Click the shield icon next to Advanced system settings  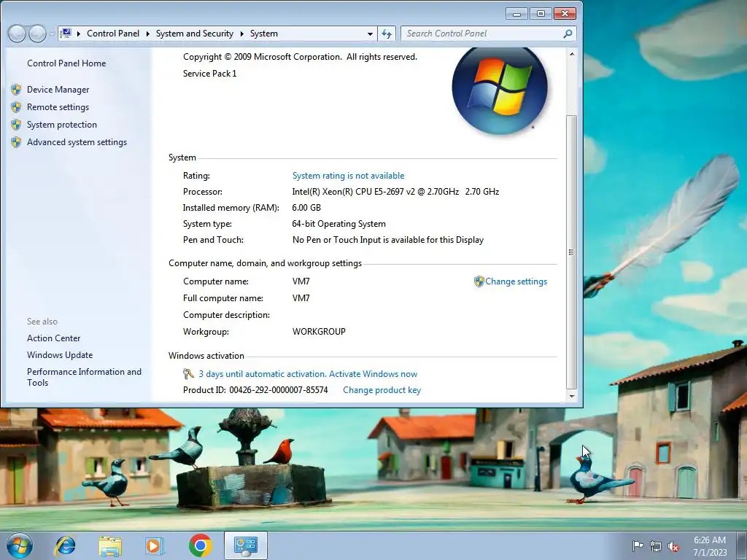16,142
